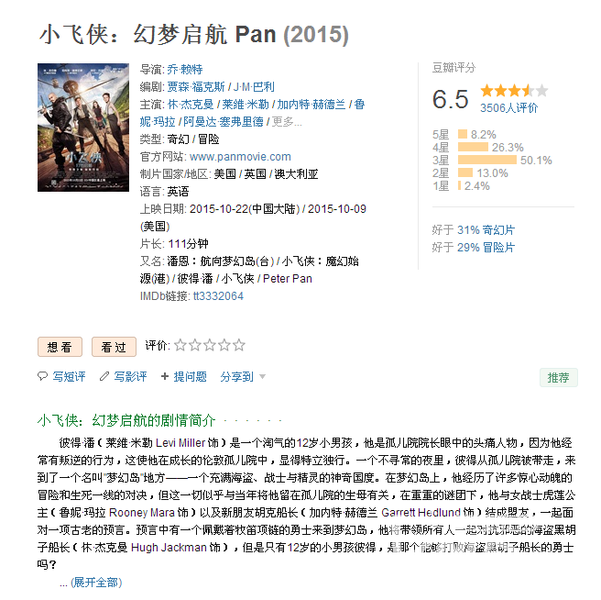Open IMDb link tt3332064
The width and height of the screenshot is (601, 600).
point(218,296)
